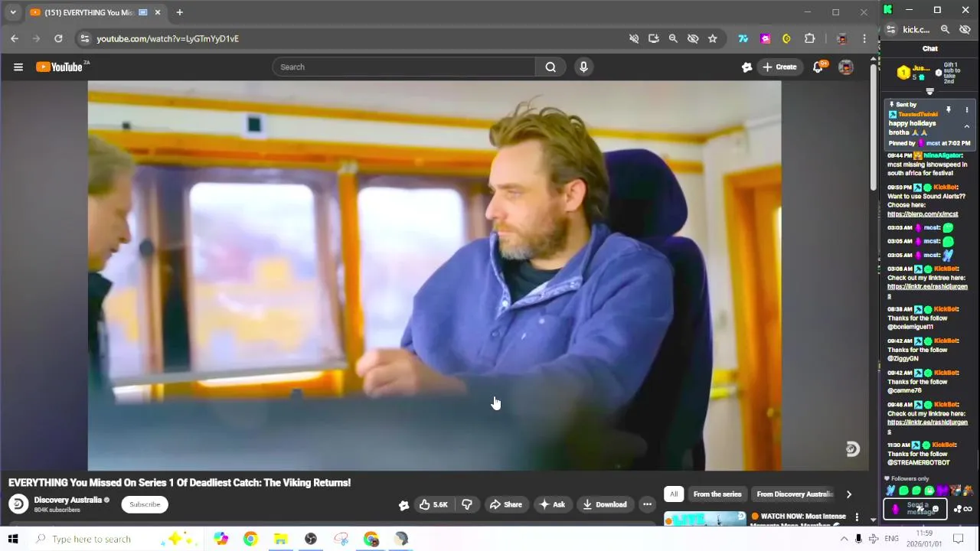980x551 pixels.
Task: Go to YouTube home via logo
Action: [x=59, y=67]
